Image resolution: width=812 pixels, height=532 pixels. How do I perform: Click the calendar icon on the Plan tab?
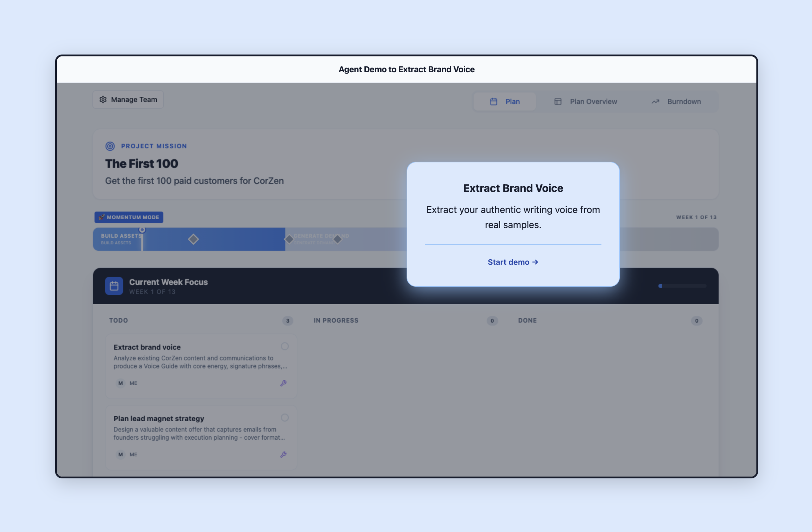(x=494, y=101)
